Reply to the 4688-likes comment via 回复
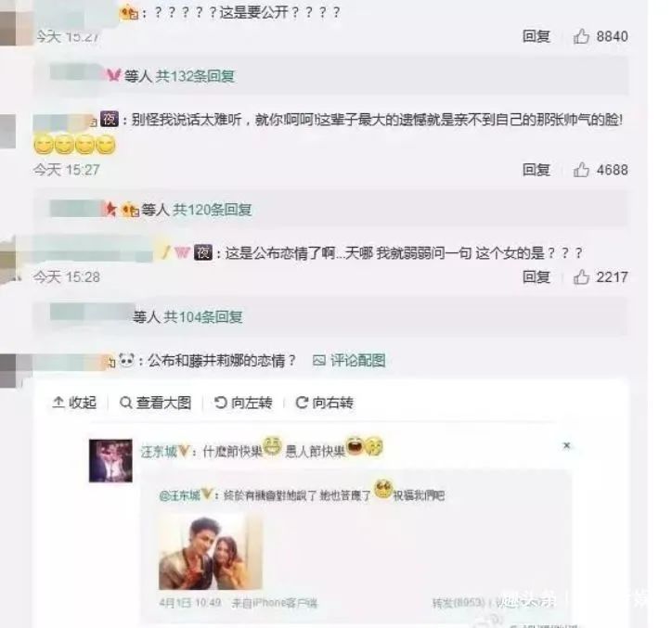 point(536,170)
